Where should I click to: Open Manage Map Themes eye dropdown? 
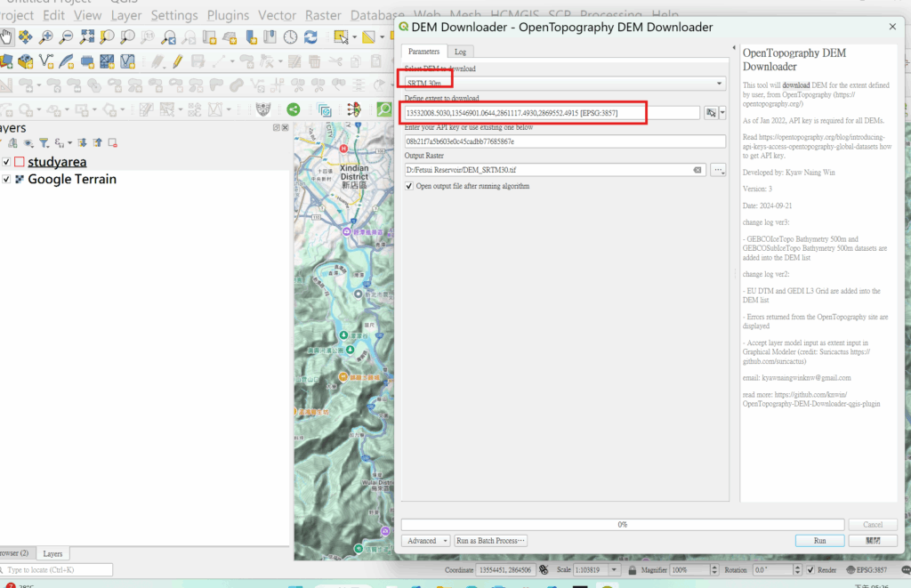[28, 143]
